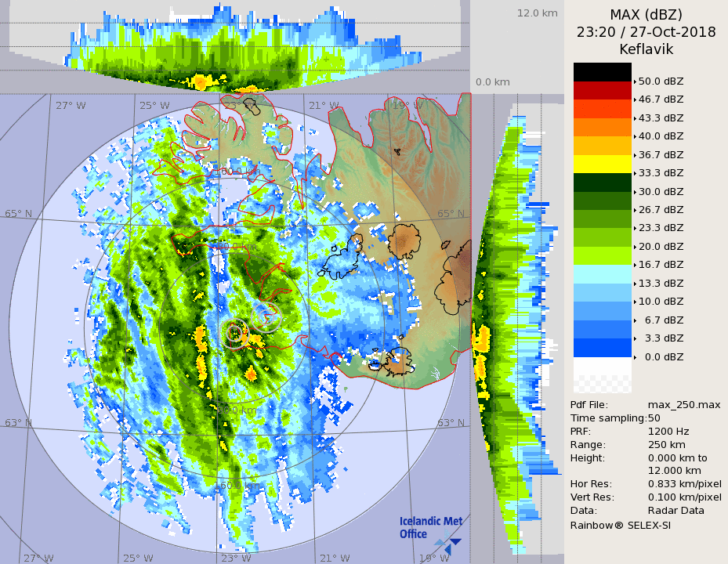The image size is (728, 564).
Task: Click the 12.0 km height label
Action: click(x=537, y=13)
